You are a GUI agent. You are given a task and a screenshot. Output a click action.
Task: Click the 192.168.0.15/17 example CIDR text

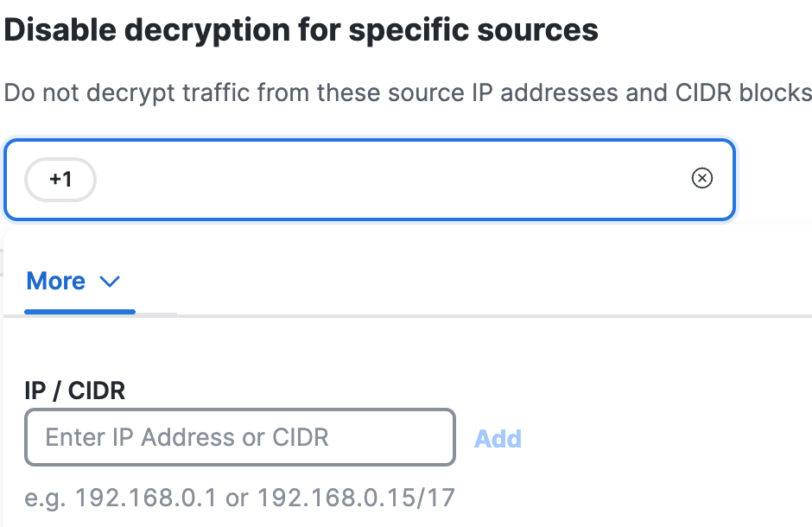point(356,498)
